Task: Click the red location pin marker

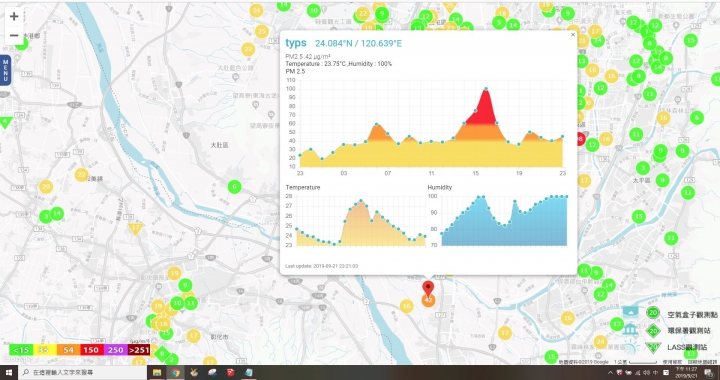Action: coord(428,289)
